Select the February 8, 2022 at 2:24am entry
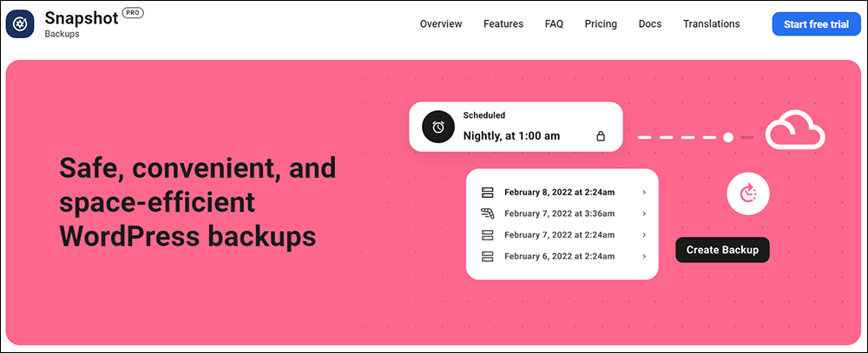The width and height of the screenshot is (868, 353). 560,193
